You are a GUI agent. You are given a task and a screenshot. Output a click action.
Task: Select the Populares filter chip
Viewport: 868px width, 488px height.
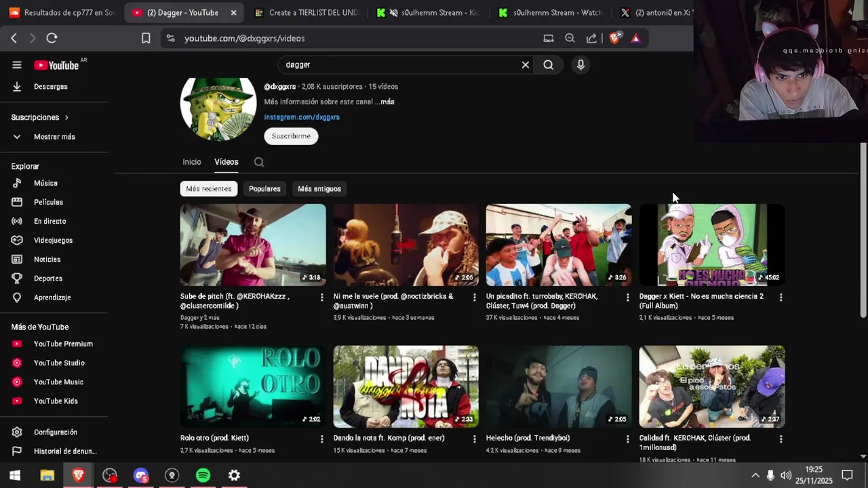(264, 188)
